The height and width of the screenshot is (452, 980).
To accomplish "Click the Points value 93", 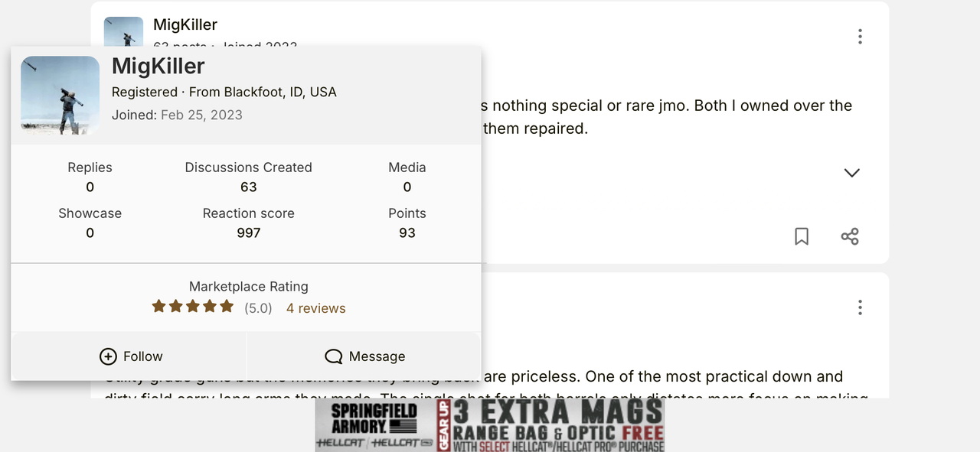I will pyautogui.click(x=407, y=233).
